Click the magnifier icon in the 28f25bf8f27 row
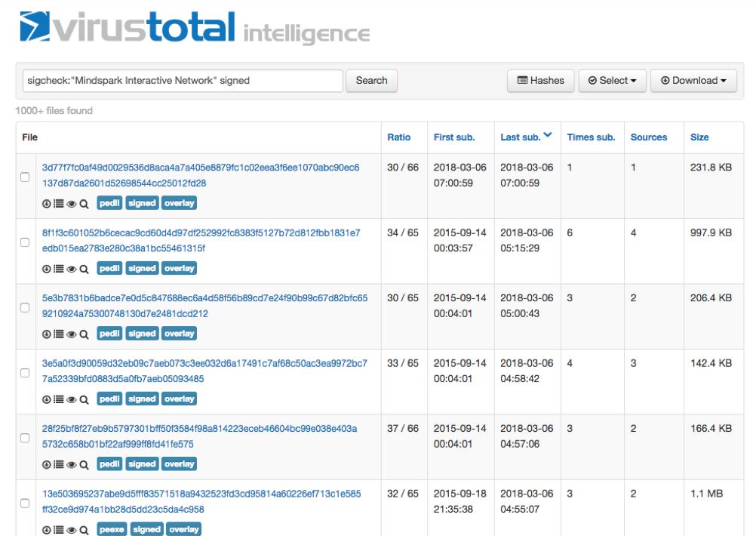756x536 pixels. pos(84,464)
